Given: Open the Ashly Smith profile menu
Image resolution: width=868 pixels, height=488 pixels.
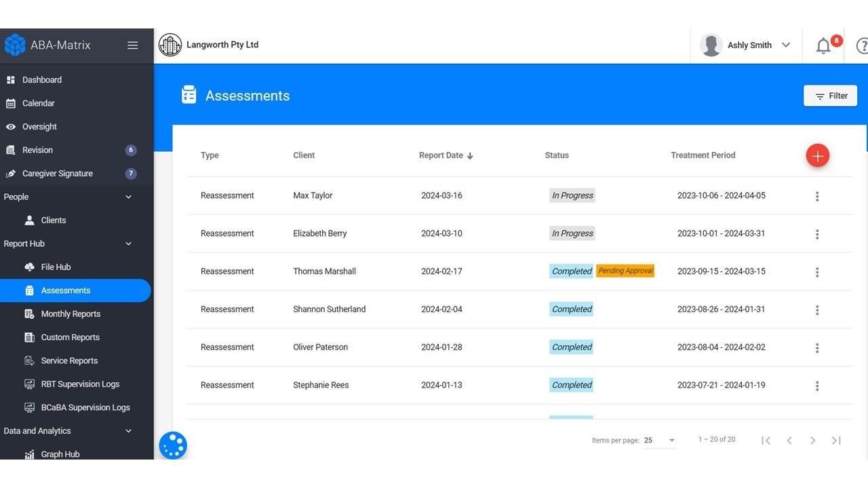Looking at the screenshot, I should (749, 45).
